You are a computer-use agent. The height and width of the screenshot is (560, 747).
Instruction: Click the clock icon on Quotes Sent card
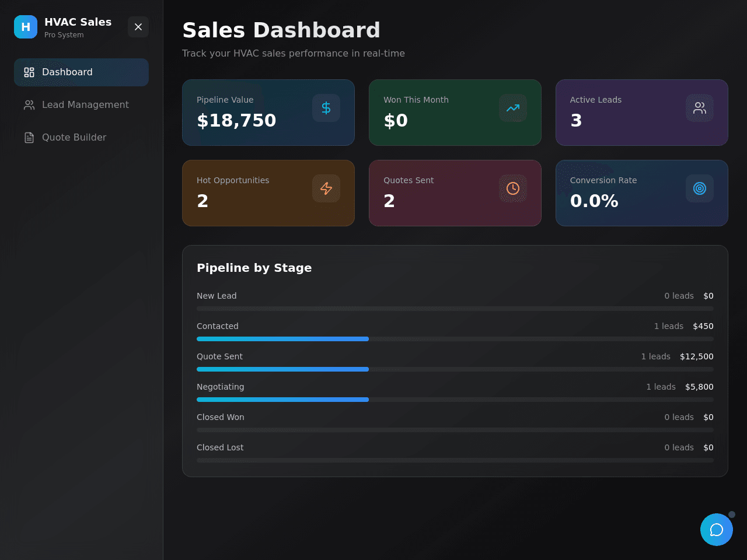coord(513,188)
